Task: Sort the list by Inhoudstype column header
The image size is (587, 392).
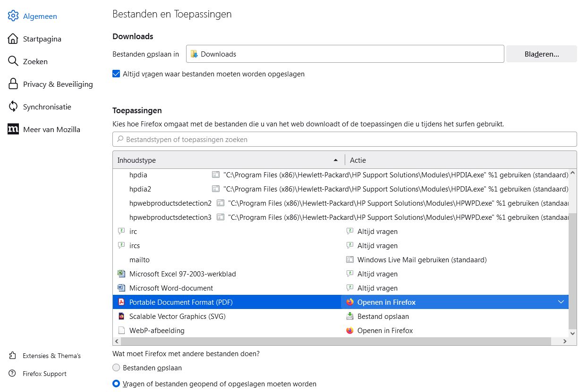Action: pyautogui.click(x=227, y=160)
